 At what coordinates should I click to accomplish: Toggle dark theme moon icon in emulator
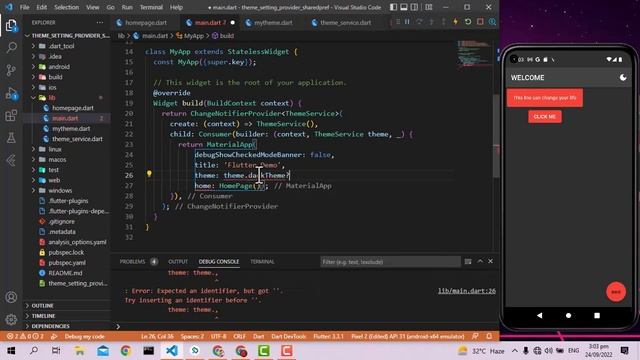[x=623, y=77]
